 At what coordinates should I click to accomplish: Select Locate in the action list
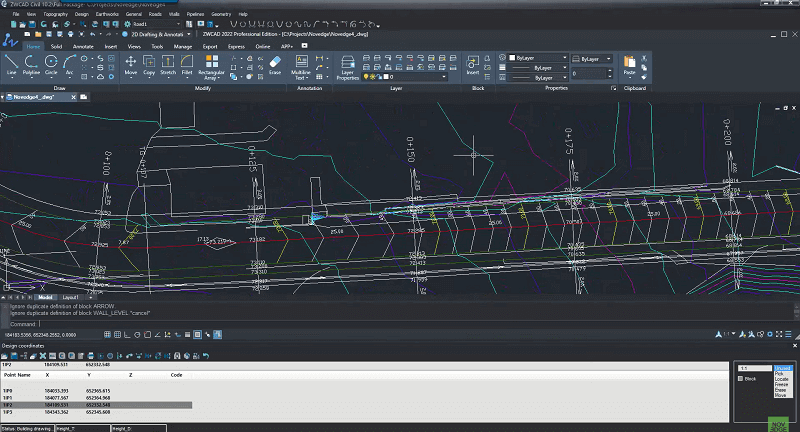[781, 379]
